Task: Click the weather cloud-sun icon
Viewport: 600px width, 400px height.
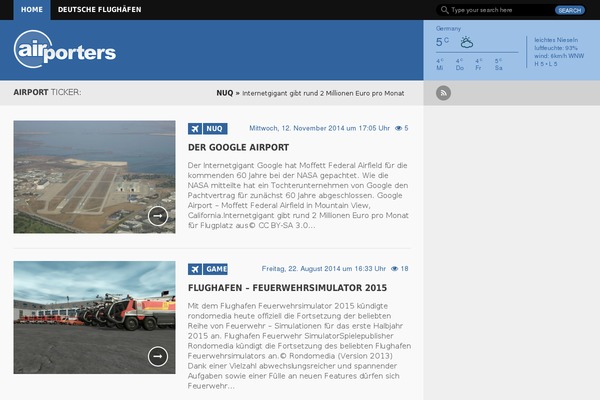Action: pyautogui.click(x=466, y=42)
